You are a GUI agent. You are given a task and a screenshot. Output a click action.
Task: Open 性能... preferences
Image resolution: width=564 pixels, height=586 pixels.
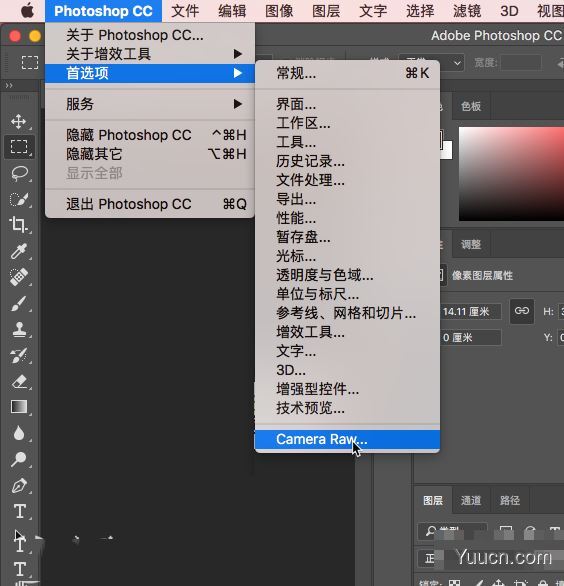point(347,218)
